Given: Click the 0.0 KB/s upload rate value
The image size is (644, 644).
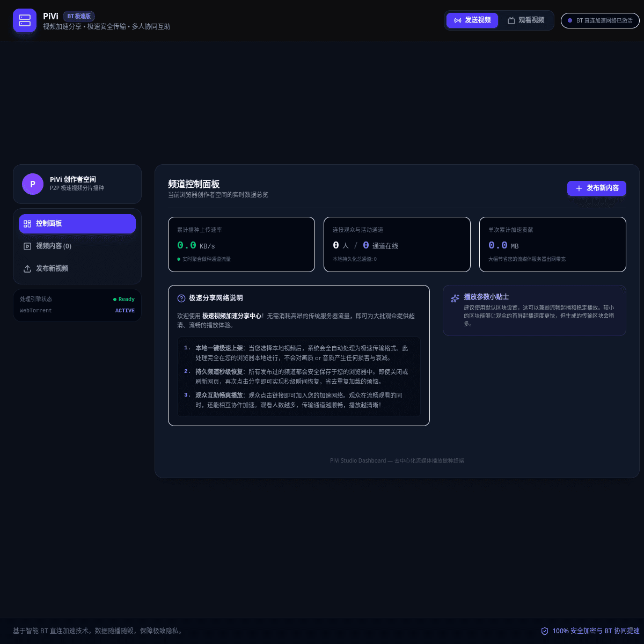Looking at the screenshot, I should coord(196,246).
